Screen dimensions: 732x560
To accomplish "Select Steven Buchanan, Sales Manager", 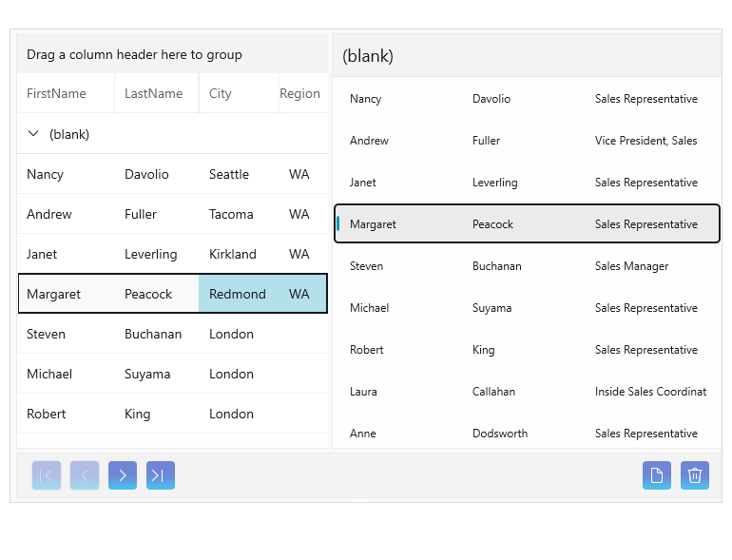I will tap(527, 266).
